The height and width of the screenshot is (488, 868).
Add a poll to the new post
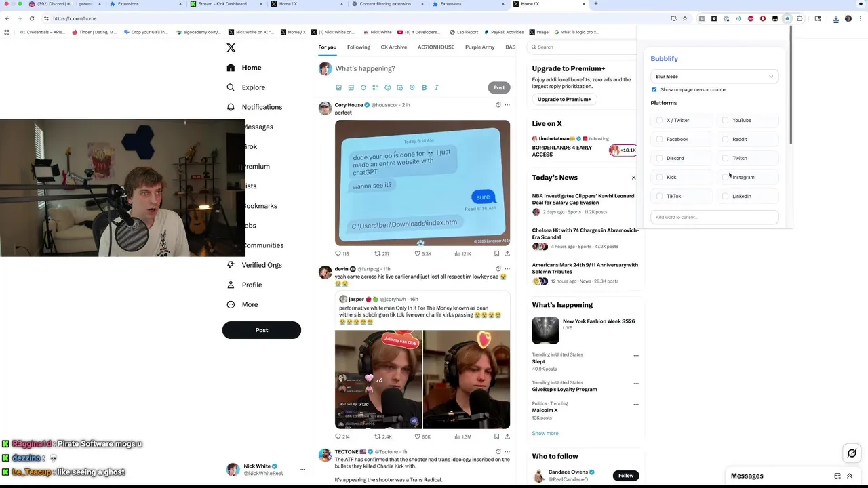coord(375,87)
